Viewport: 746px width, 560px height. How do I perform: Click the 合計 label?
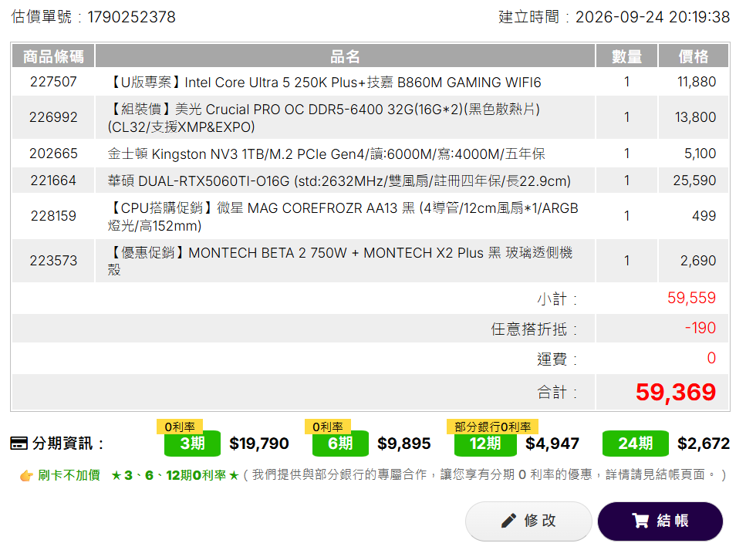(x=557, y=393)
